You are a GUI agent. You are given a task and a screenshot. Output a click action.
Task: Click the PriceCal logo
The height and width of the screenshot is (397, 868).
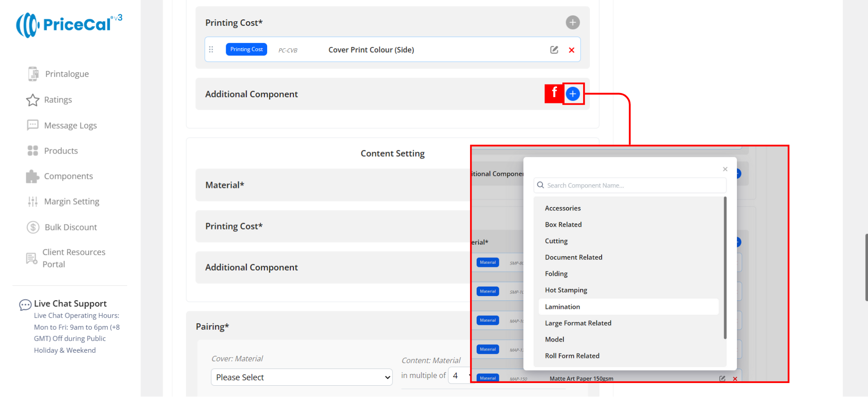pos(69,25)
